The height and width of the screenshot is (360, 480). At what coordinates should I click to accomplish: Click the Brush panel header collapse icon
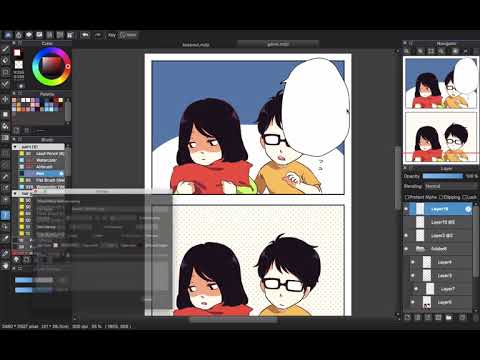point(14,139)
